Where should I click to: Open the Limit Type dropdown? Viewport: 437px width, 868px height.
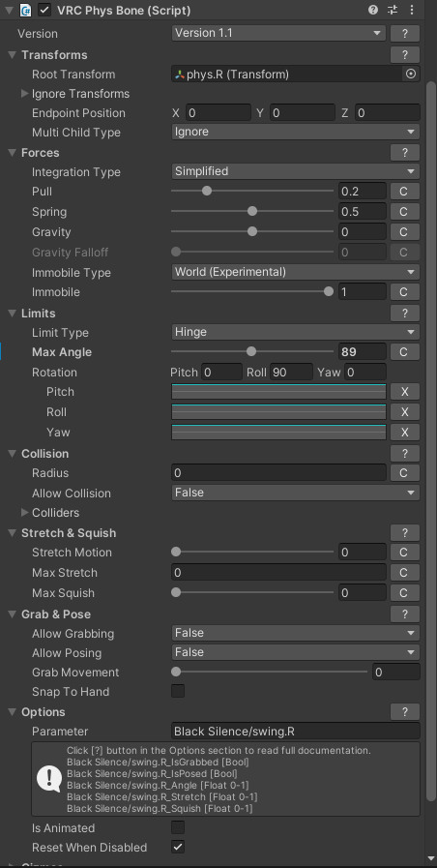point(296,332)
